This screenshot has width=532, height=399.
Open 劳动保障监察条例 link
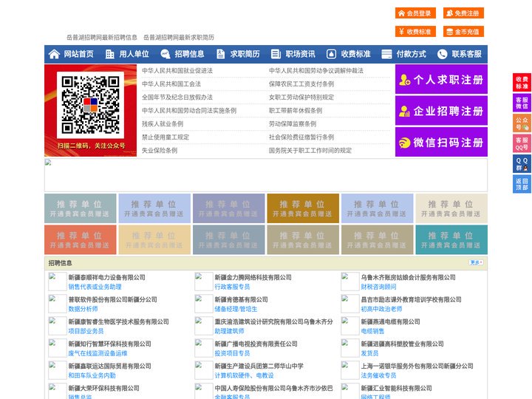tap(293, 124)
